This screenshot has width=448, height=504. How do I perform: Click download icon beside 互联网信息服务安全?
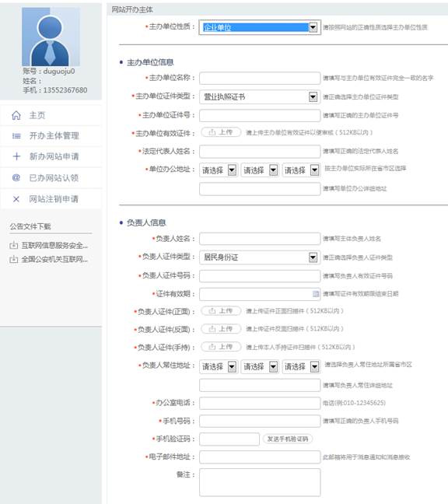click(x=13, y=246)
